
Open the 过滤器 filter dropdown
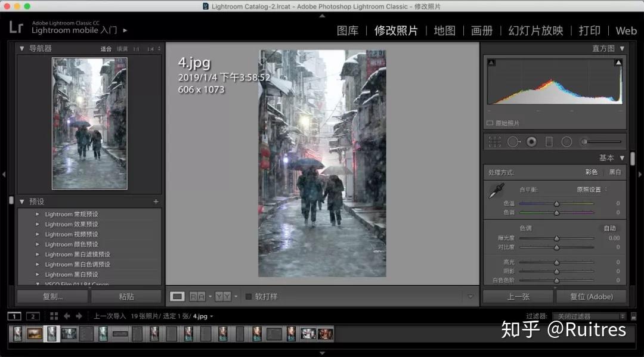point(589,316)
